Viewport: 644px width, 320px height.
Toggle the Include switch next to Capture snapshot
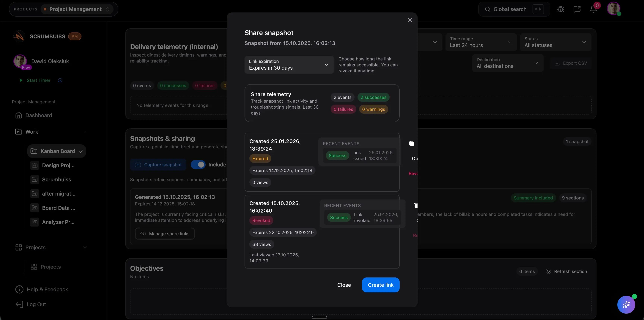coord(198,164)
